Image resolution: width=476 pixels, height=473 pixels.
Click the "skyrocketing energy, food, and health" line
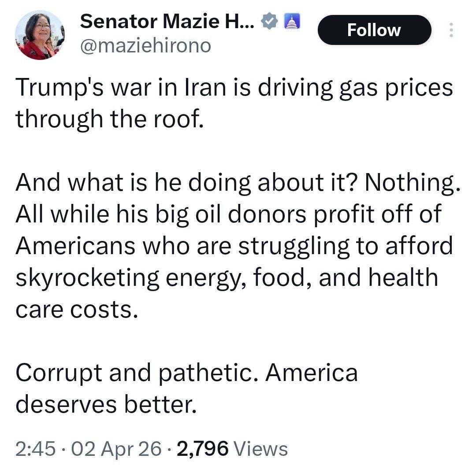(227, 277)
